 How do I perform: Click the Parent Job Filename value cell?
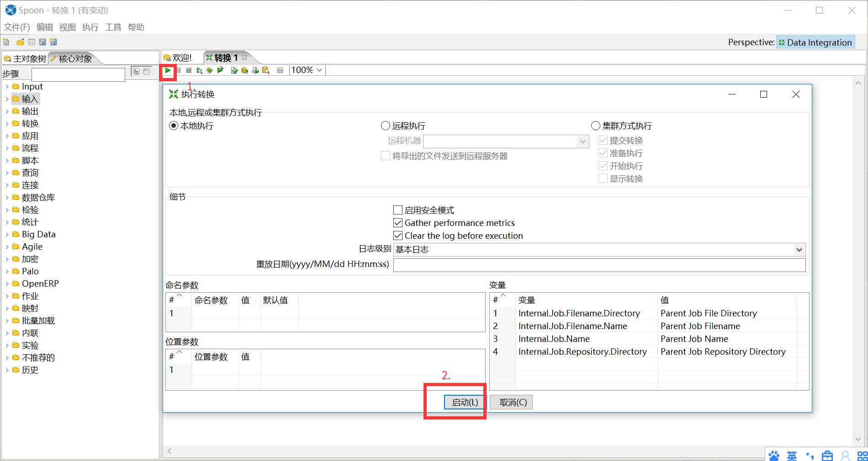point(726,326)
